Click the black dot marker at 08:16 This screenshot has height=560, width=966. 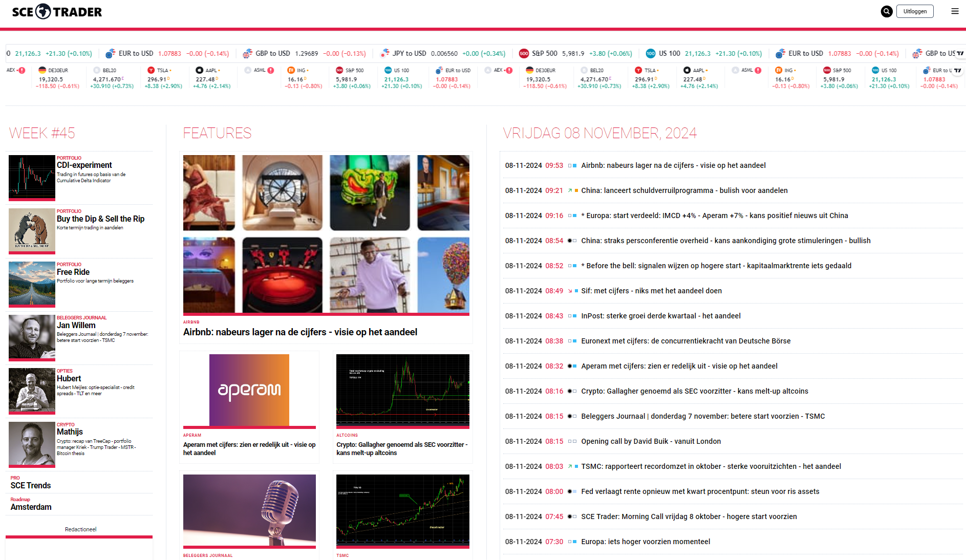[570, 391]
